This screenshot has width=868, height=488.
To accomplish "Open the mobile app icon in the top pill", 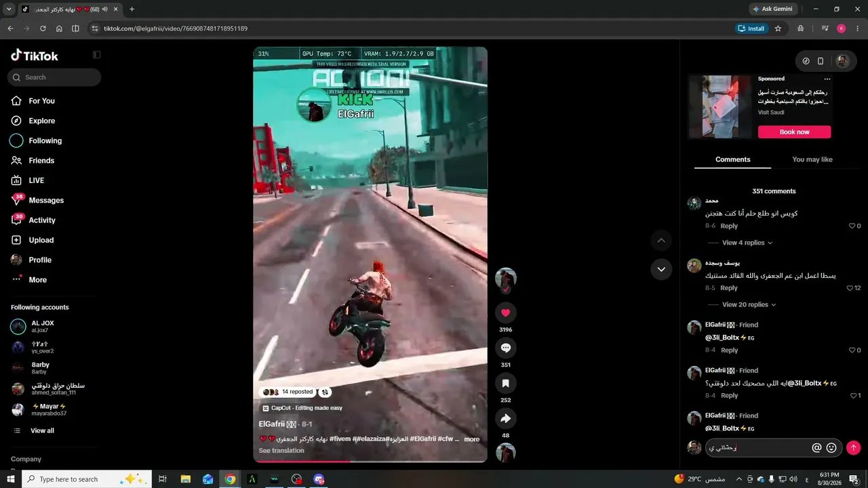I will pyautogui.click(x=821, y=61).
